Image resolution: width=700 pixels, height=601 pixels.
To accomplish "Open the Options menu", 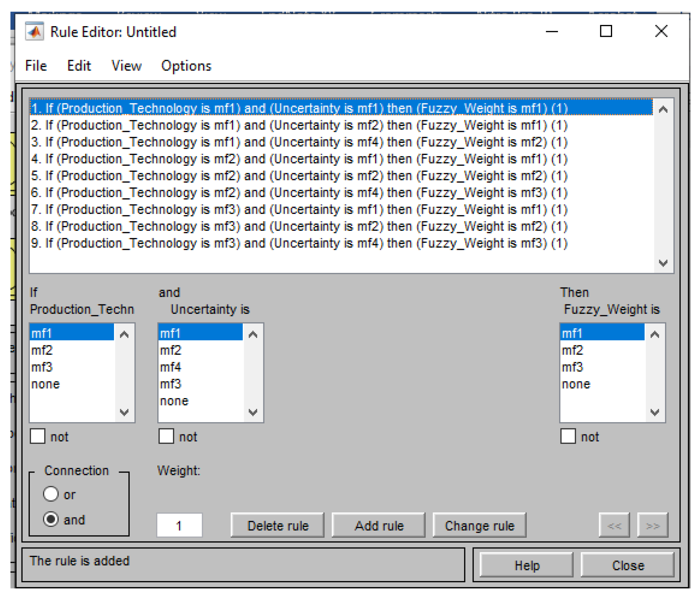I will (186, 66).
